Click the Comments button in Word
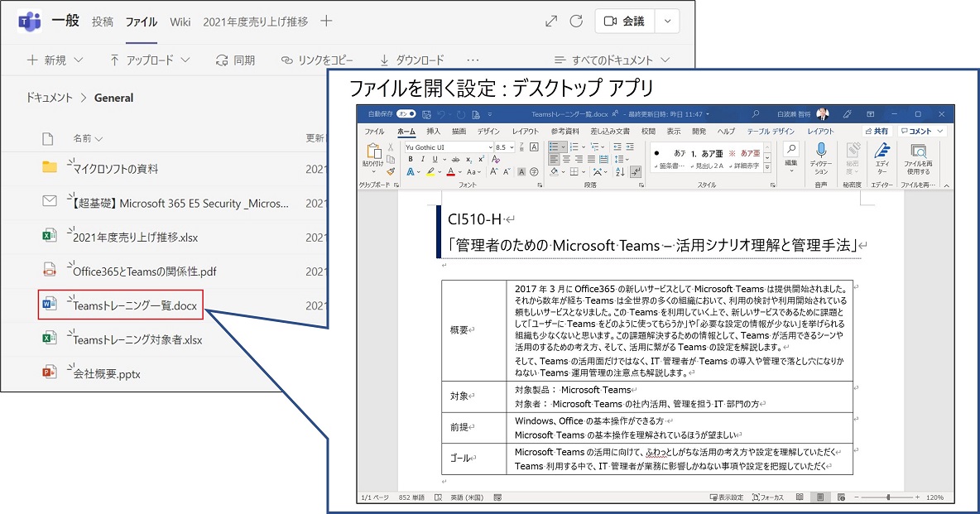The height and width of the screenshot is (514, 980). (x=921, y=132)
